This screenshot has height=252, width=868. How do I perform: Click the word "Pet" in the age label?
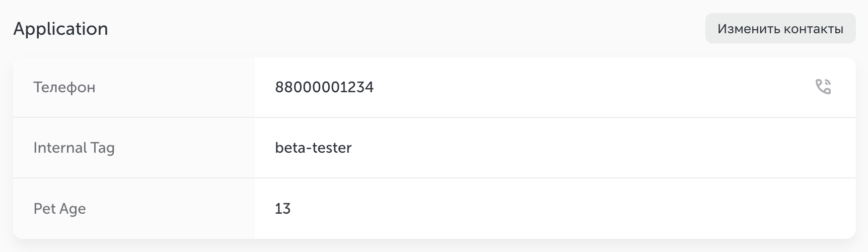[x=44, y=209]
